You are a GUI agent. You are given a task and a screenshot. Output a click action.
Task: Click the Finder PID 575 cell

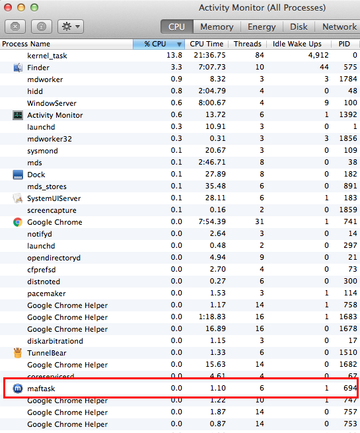pos(350,67)
